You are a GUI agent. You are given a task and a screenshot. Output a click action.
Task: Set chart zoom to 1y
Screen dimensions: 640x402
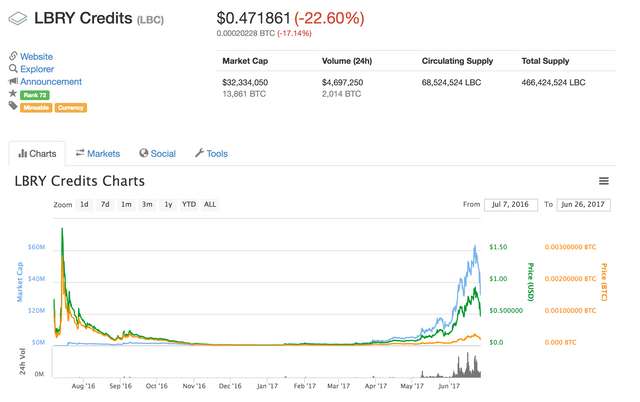tap(168, 204)
